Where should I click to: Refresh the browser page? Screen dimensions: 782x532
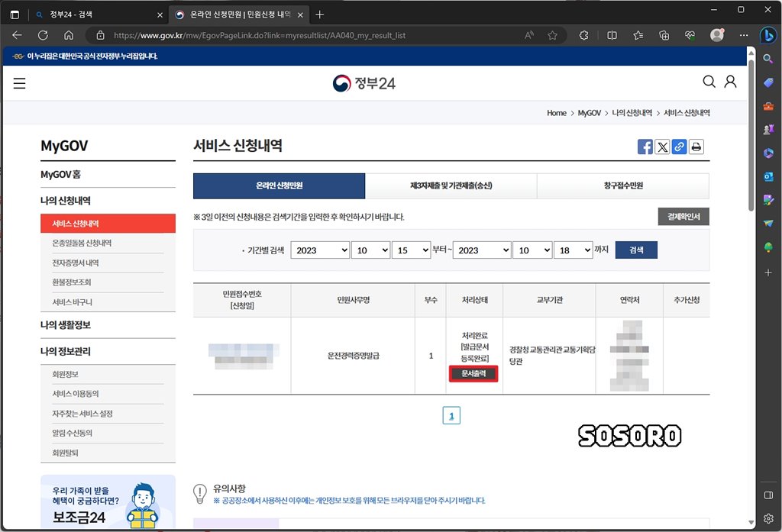[x=43, y=35]
